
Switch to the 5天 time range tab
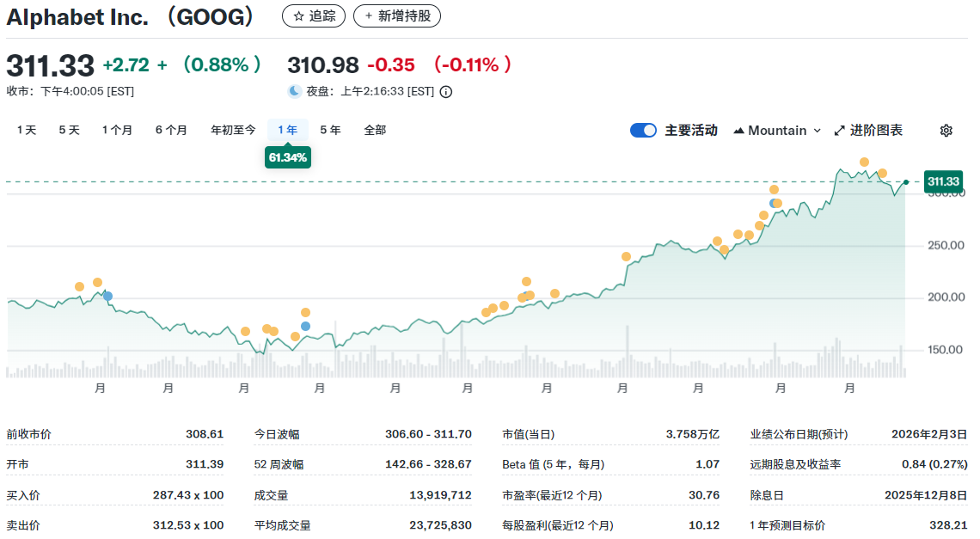click(69, 130)
